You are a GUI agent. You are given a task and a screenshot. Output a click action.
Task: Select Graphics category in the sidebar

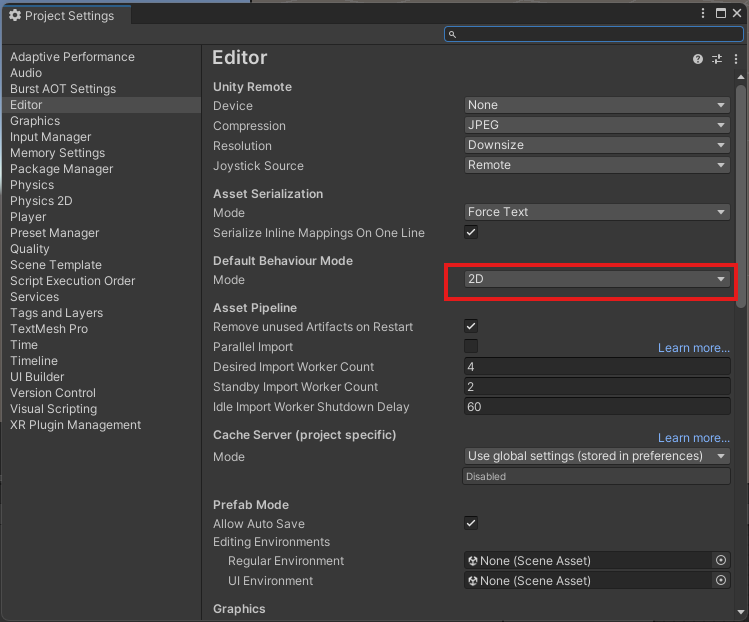click(x=35, y=121)
